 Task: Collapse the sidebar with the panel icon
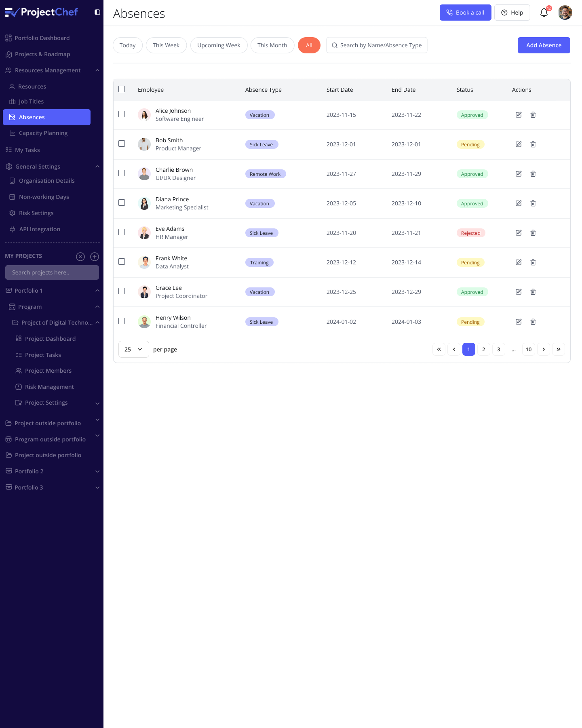tap(97, 12)
